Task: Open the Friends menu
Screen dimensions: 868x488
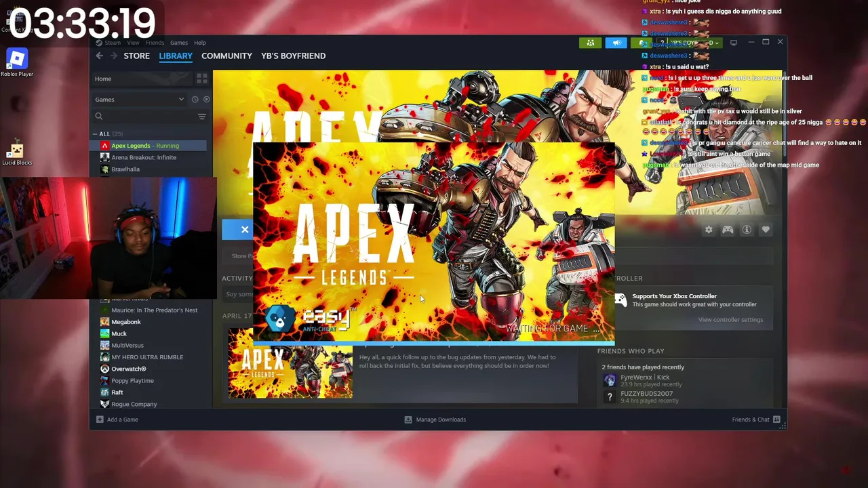Action: pyautogui.click(x=155, y=43)
